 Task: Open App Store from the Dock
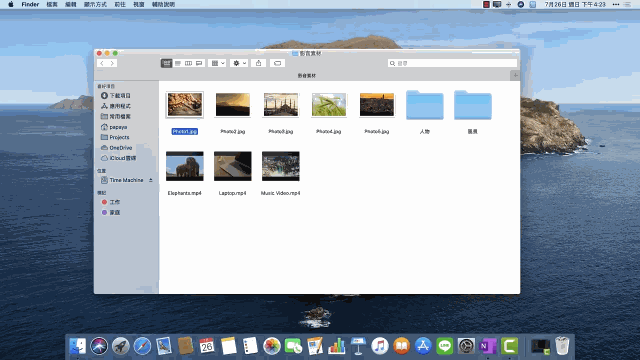coord(423,346)
